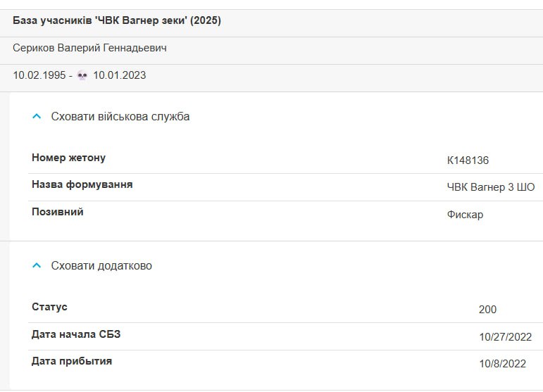
Task: Click the death date 10.01.2023
Action: pyautogui.click(x=120, y=75)
